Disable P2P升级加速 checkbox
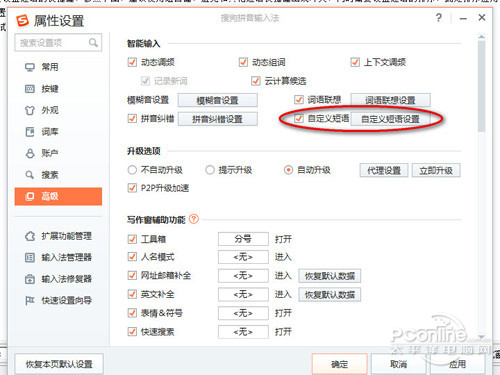500x375 pixels. coord(132,188)
